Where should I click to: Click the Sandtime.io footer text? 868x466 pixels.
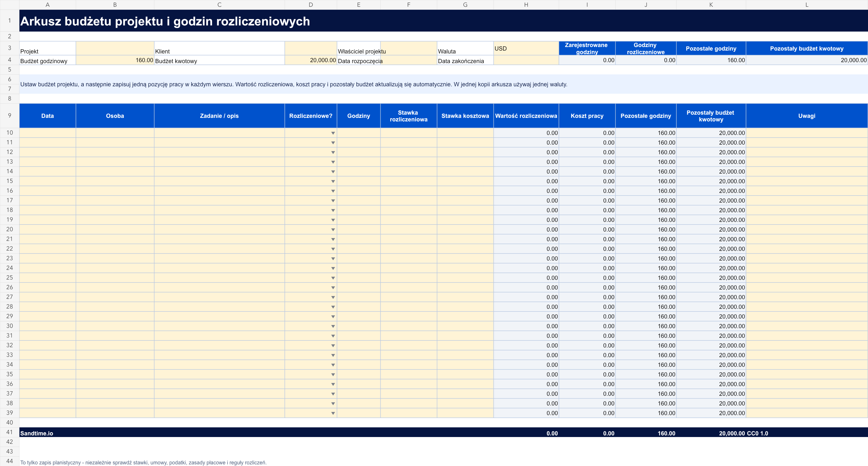(37, 433)
